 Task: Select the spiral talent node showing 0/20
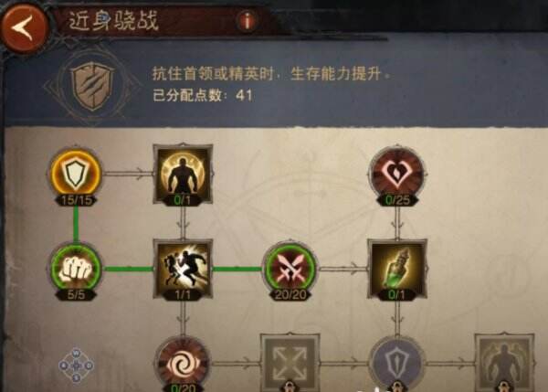[184, 364]
